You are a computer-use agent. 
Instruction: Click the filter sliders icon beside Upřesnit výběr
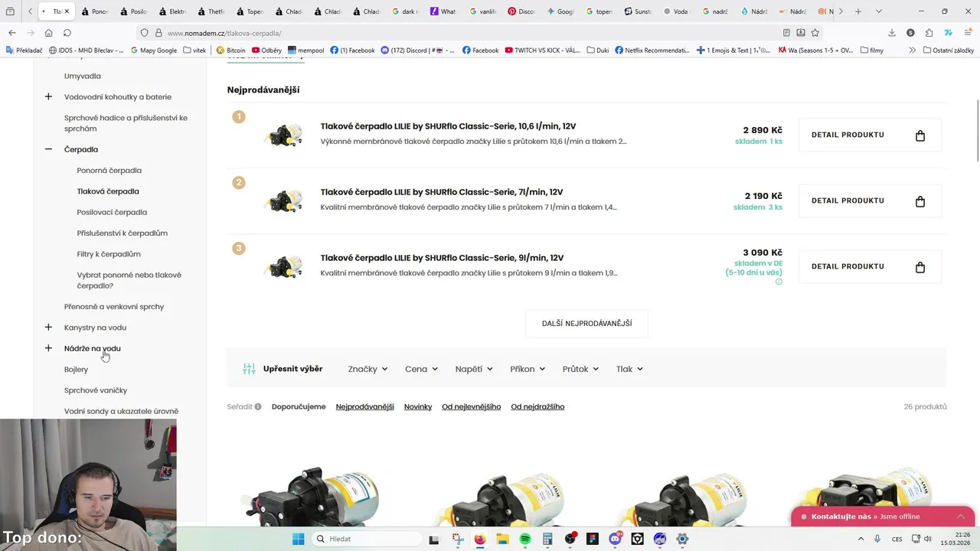[249, 369]
